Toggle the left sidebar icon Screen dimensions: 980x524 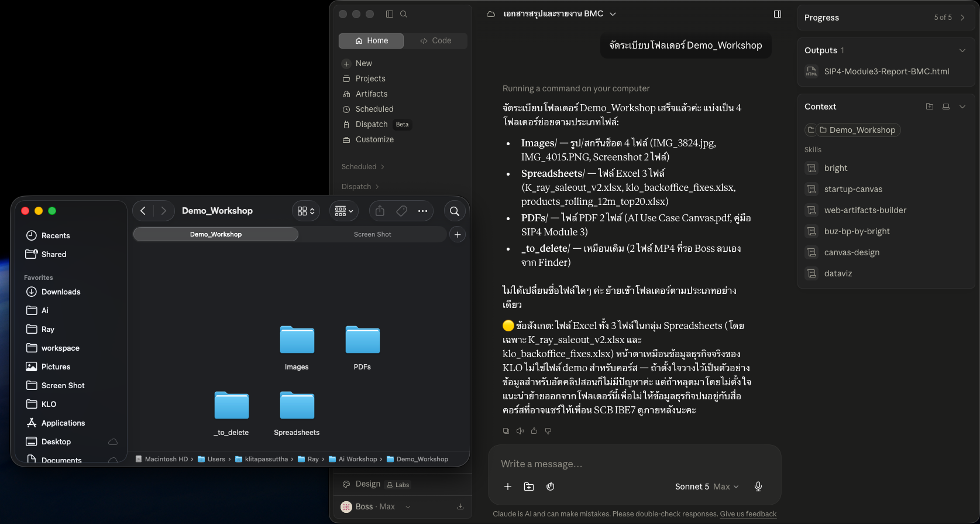pyautogui.click(x=390, y=14)
